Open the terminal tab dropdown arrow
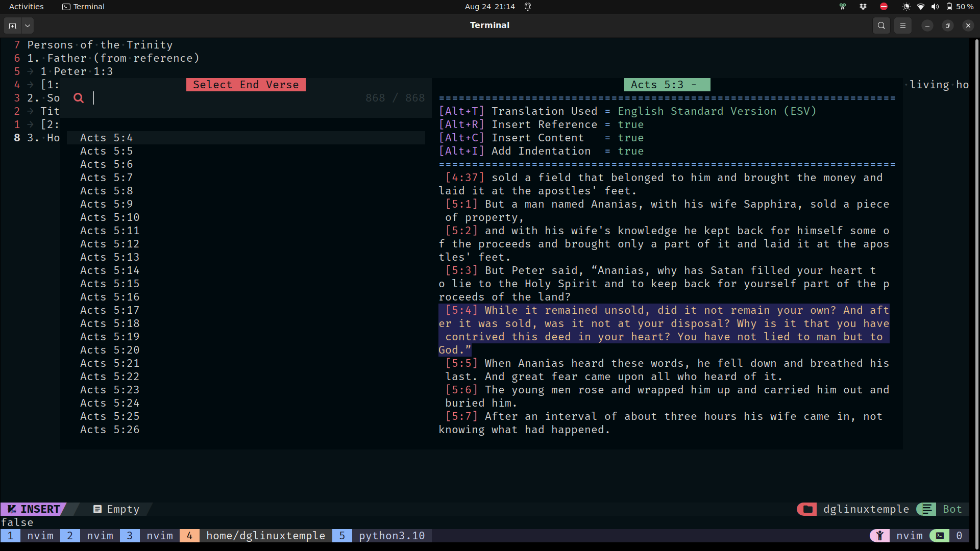The image size is (980, 551). tap(28, 26)
